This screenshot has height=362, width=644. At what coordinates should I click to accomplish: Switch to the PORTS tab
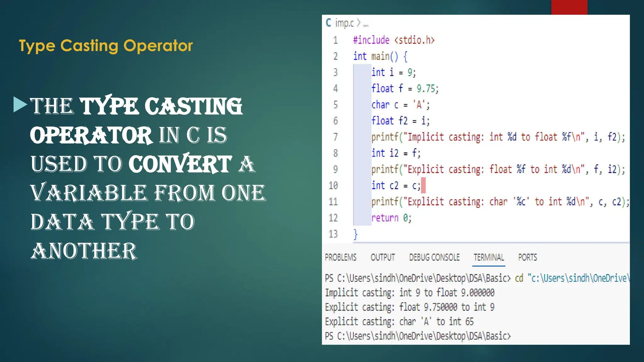[x=527, y=257]
